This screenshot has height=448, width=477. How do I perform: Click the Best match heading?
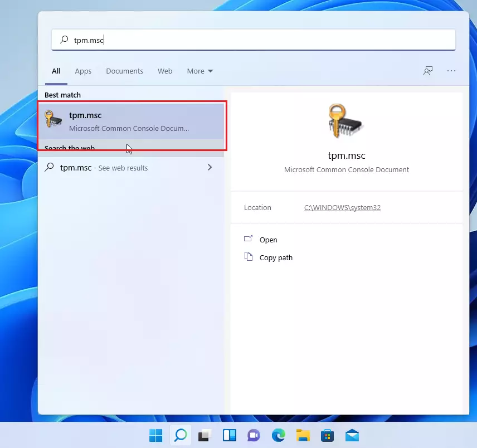point(62,95)
